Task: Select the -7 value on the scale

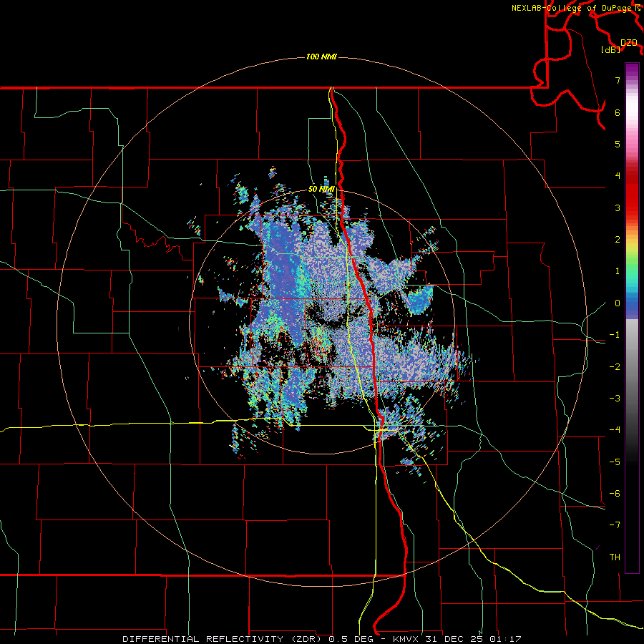Action: (x=615, y=525)
